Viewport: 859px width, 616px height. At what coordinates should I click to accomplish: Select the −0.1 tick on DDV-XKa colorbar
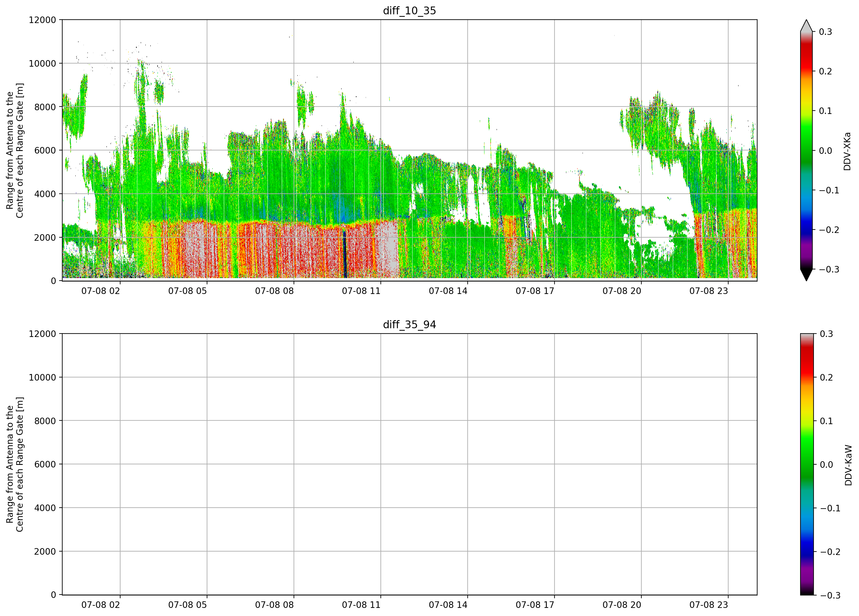[x=829, y=190]
